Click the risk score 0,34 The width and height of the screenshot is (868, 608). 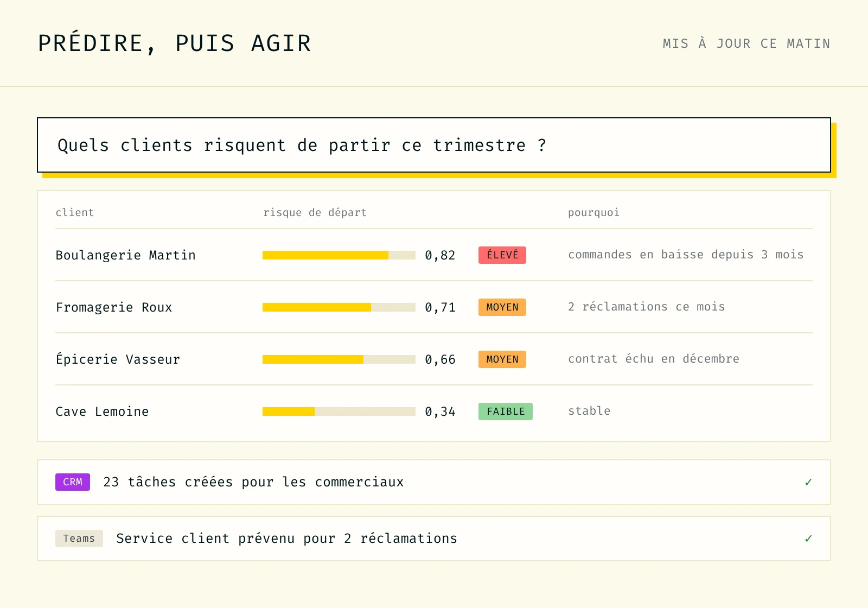pyautogui.click(x=440, y=411)
